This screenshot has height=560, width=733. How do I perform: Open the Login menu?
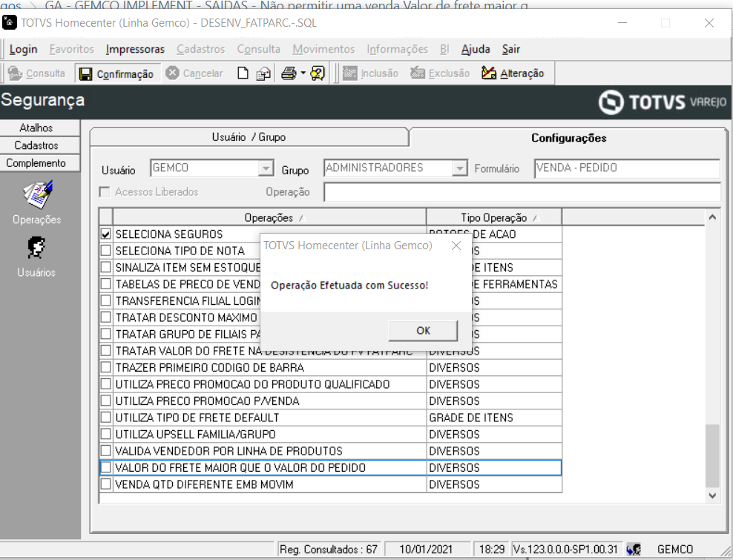pyautogui.click(x=23, y=49)
